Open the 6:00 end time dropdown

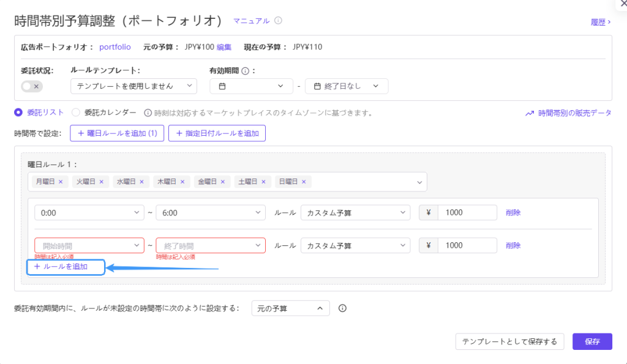pos(211,212)
